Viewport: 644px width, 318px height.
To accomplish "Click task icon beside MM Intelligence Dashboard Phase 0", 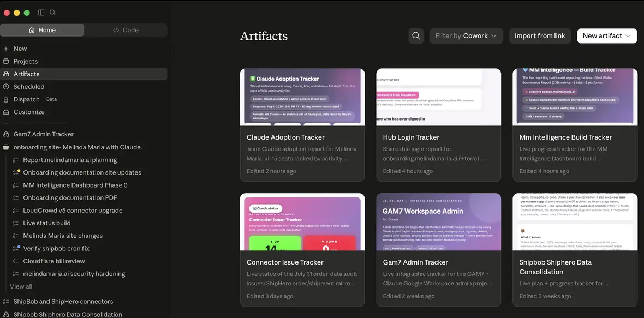I will (16, 185).
